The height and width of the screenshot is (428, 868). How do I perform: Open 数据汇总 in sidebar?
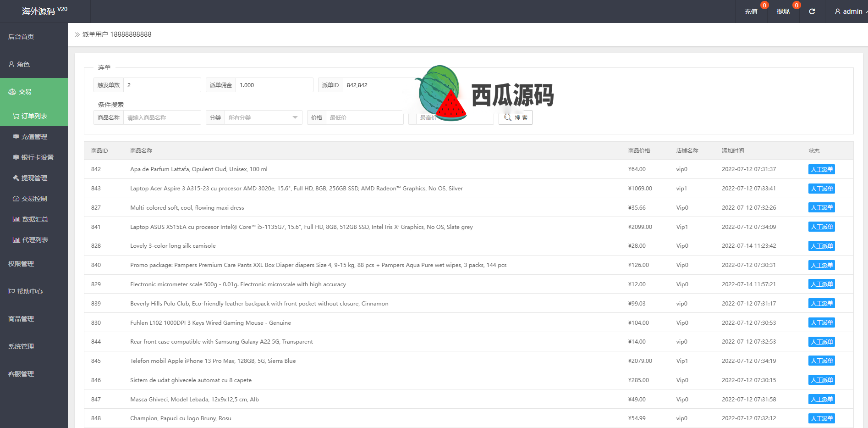(x=35, y=219)
